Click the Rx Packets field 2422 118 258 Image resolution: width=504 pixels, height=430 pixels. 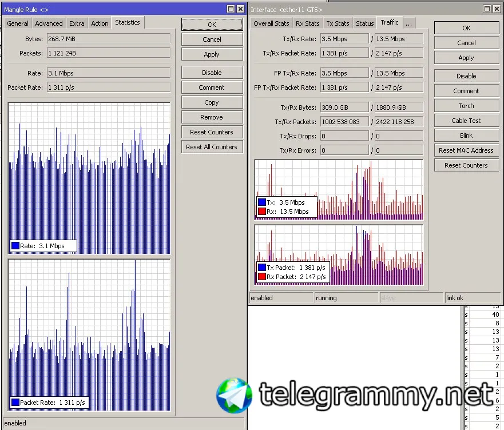point(399,122)
